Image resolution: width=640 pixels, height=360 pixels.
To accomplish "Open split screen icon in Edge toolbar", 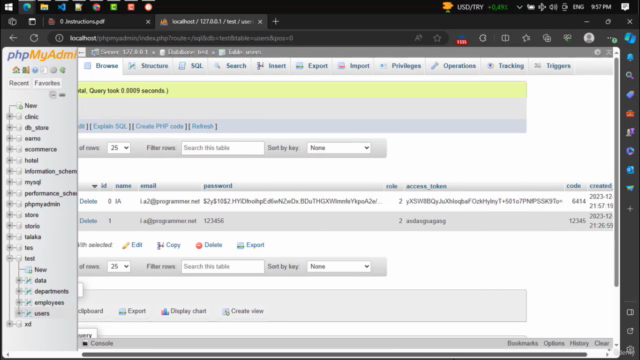I will click(505, 38).
